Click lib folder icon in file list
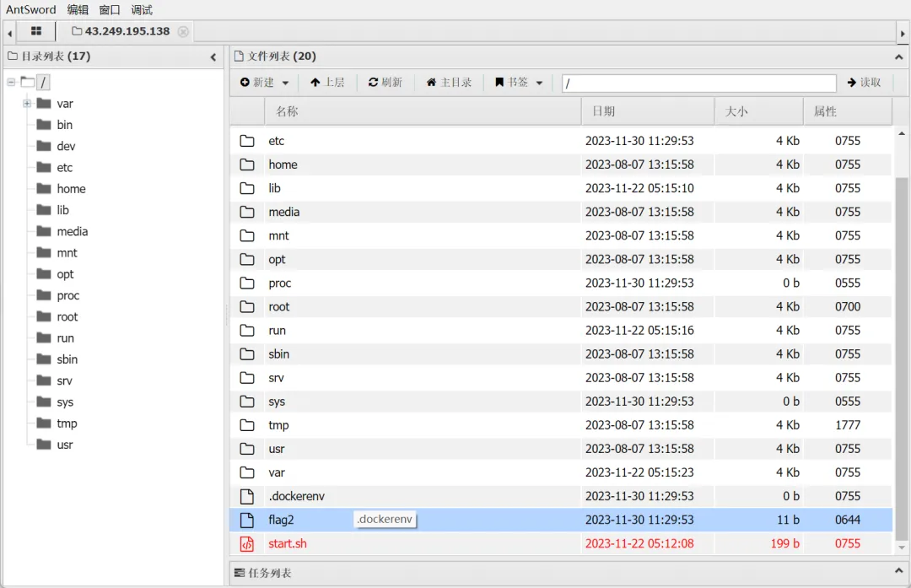The height and width of the screenshot is (588, 911). pyautogui.click(x=247, y=188)
